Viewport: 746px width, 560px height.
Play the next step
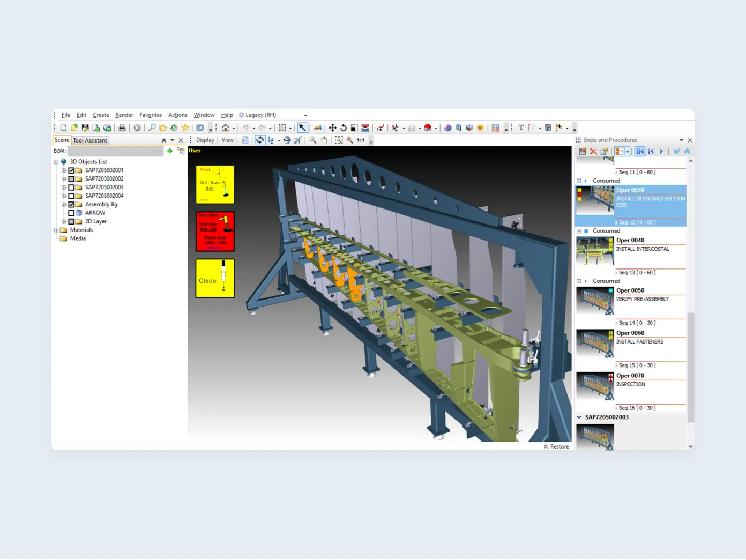pyautogui.click(x=661, y=152)
